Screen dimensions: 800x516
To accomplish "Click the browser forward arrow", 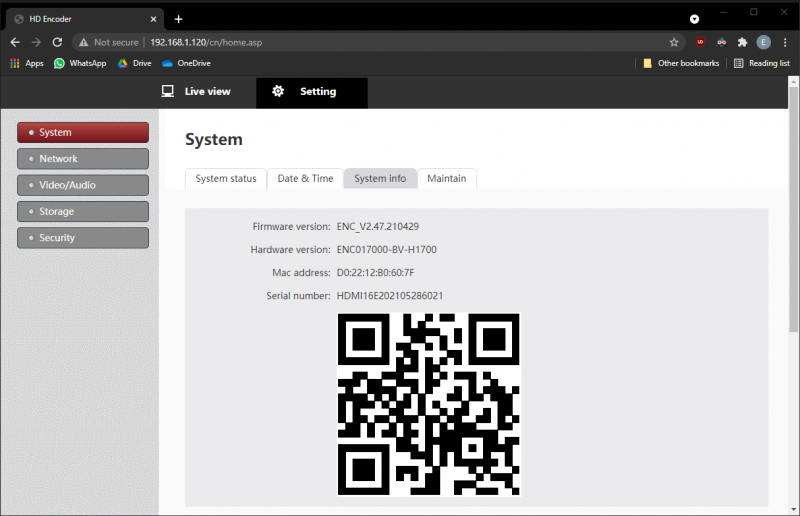I will click(x=36, y=42).
